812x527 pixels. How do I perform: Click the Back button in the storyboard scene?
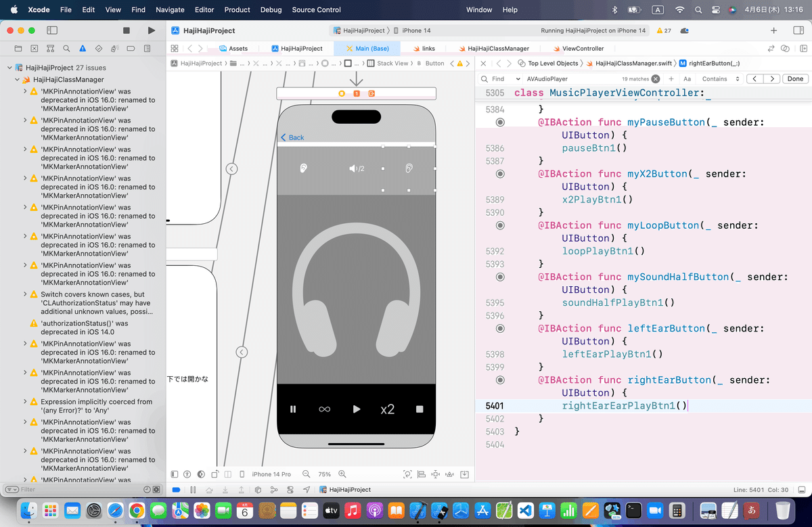(292, 137)
